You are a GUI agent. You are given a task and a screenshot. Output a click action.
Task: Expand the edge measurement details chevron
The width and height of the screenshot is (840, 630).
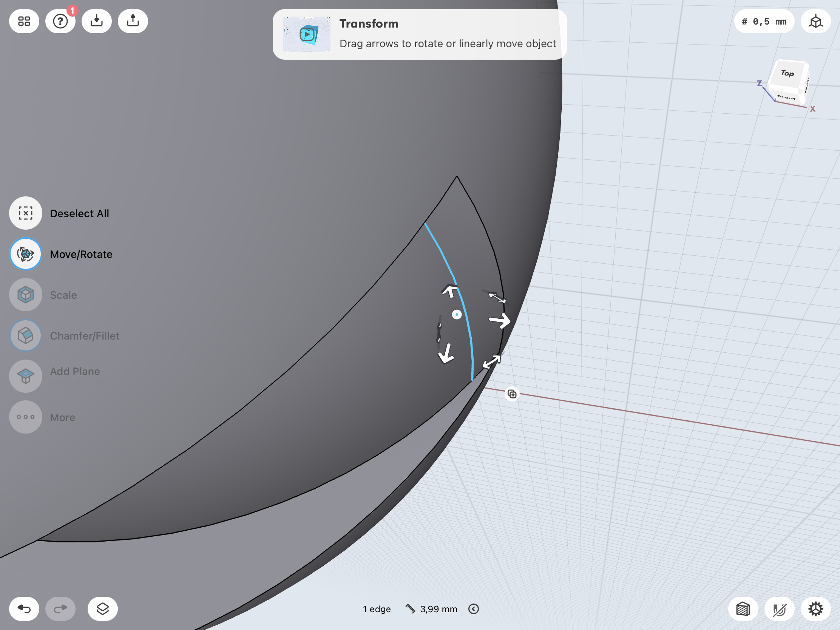pos(473,609)
